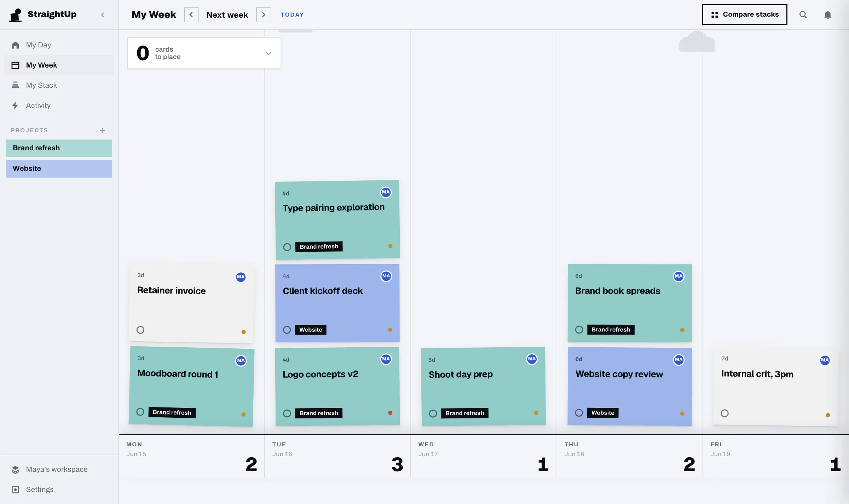Click the MA avatar on Moodboard round 1
This screenshot has height=504, width=849.
pos(241,360)
